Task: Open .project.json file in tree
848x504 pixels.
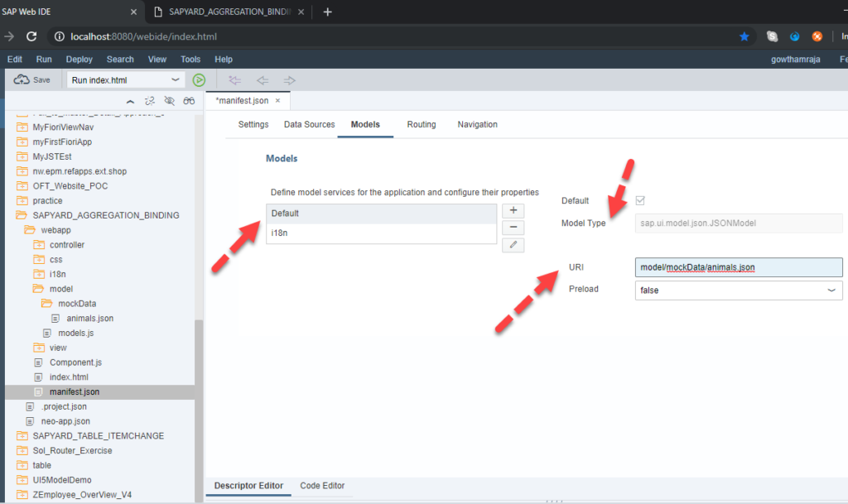Action: [64, 407]
